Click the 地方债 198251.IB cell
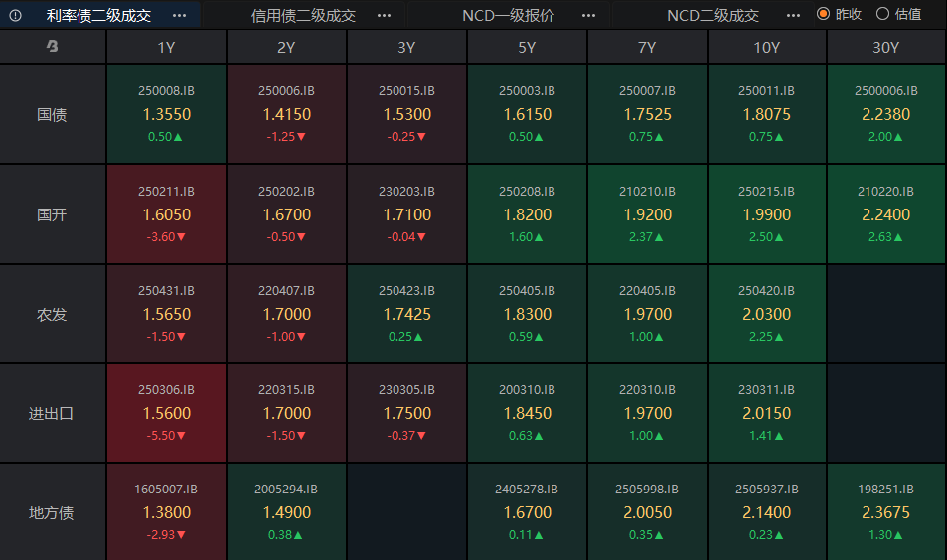 point(886,511)
